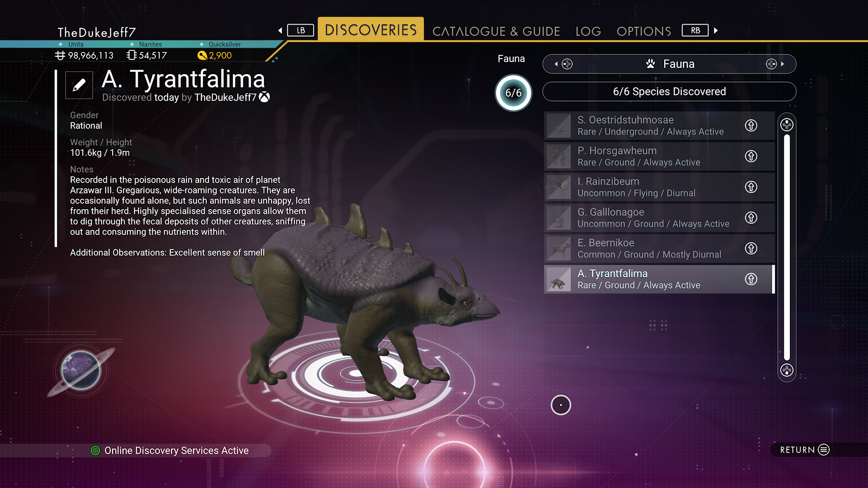Click the scroll-down stick icon below the species list
The width and height of the screenshot is (868, 488).
point(787,370)
